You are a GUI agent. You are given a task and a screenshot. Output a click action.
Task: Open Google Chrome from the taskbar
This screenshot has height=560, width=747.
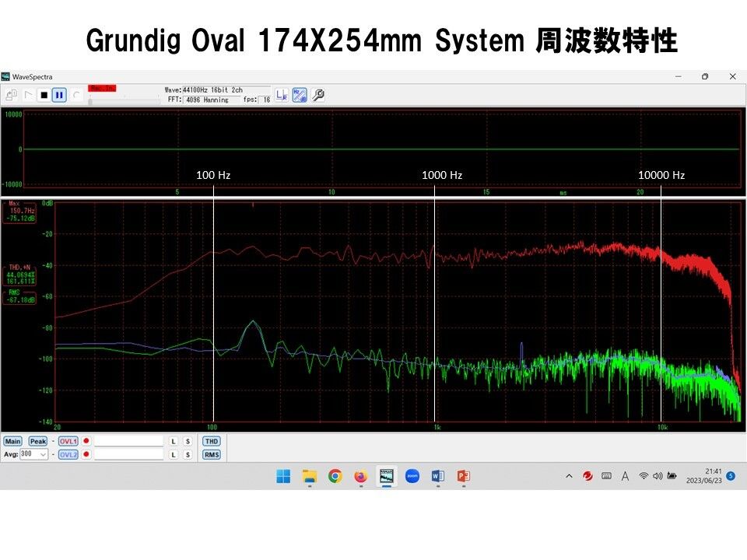pyautogui.click(x=335, y=476)
